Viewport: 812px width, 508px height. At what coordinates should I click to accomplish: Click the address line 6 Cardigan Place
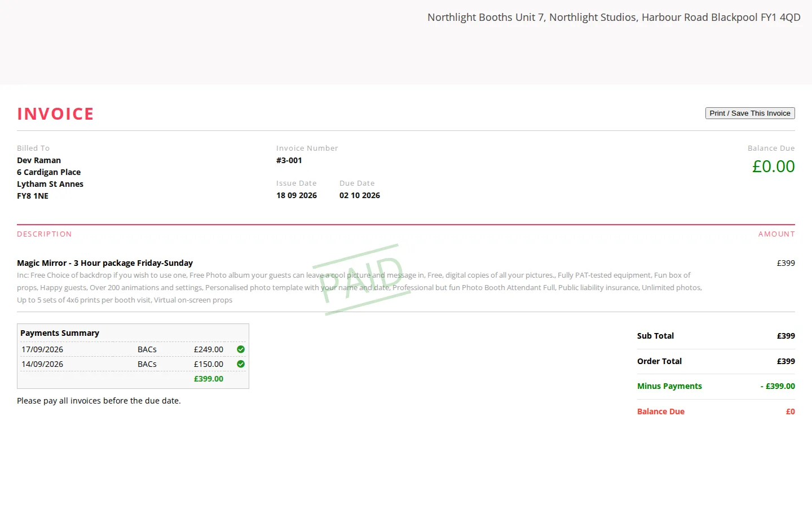(x=48, y=172)
